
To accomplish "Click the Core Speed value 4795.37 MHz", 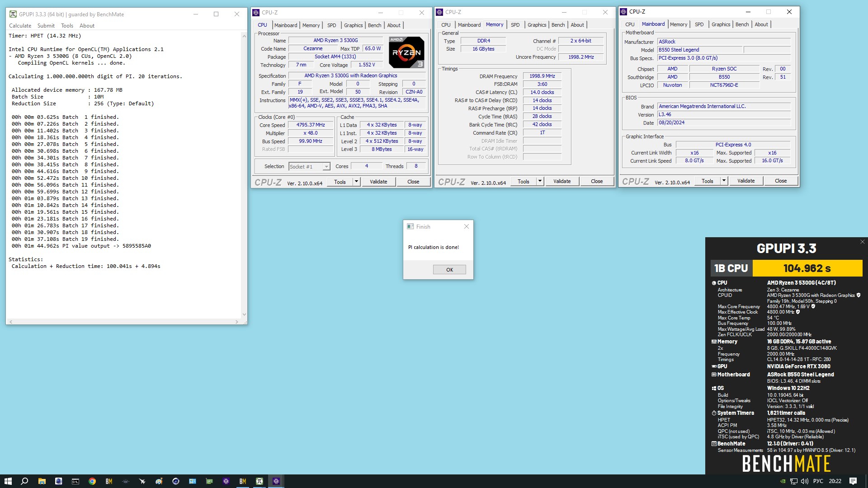I will 311,125.
